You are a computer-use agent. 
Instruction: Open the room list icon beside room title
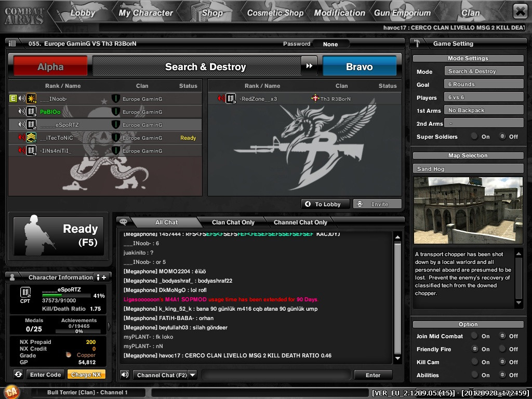(x=12, y=44)
